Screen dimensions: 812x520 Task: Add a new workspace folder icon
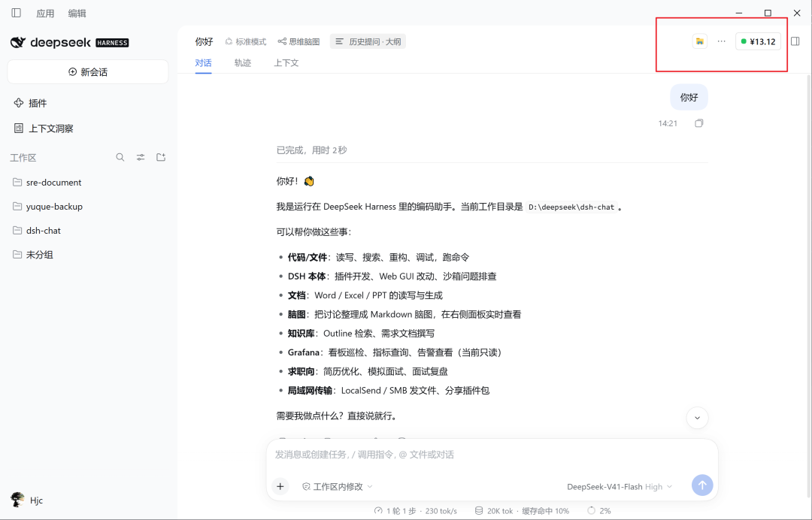click(161, 157)
